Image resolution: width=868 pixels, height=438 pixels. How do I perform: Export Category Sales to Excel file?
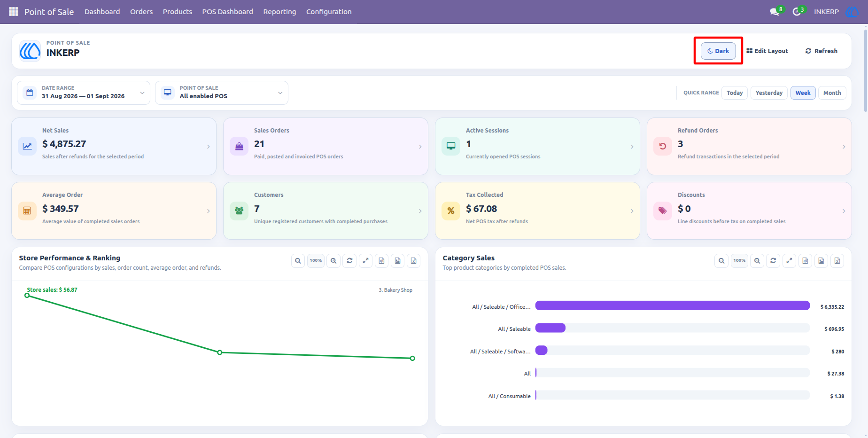[x=837, y=261]
